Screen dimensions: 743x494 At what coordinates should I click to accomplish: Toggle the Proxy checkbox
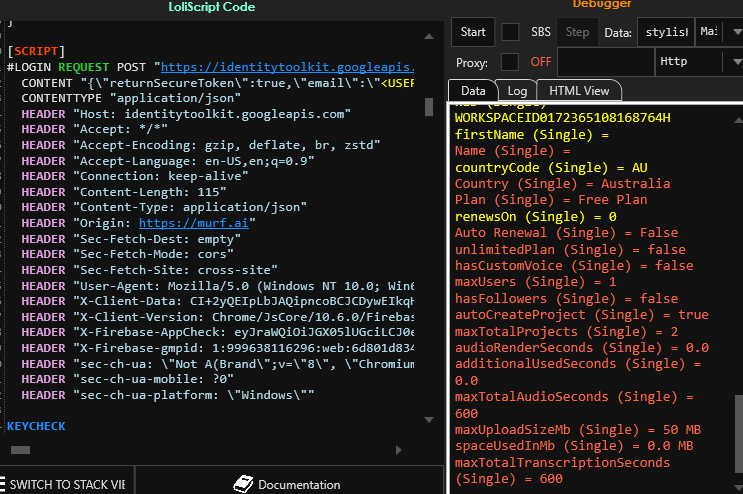coord(510,62)
